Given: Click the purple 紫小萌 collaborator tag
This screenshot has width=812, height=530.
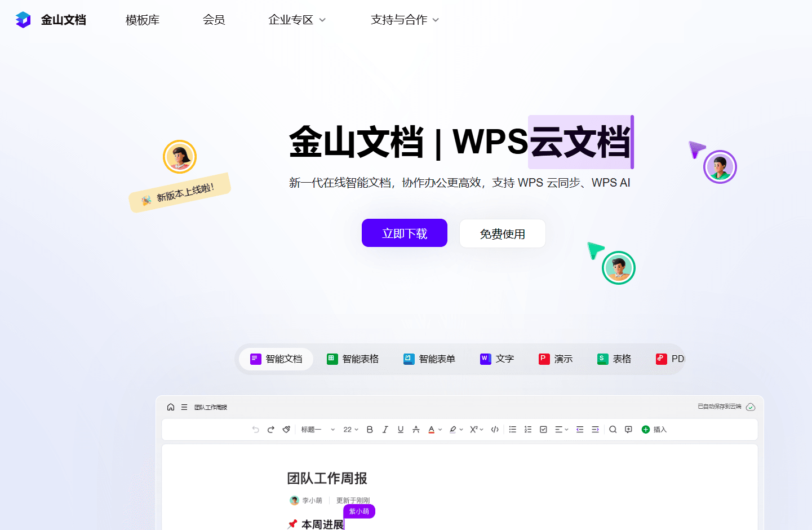Looking at the screenshot, I should (x=359, y=511).
